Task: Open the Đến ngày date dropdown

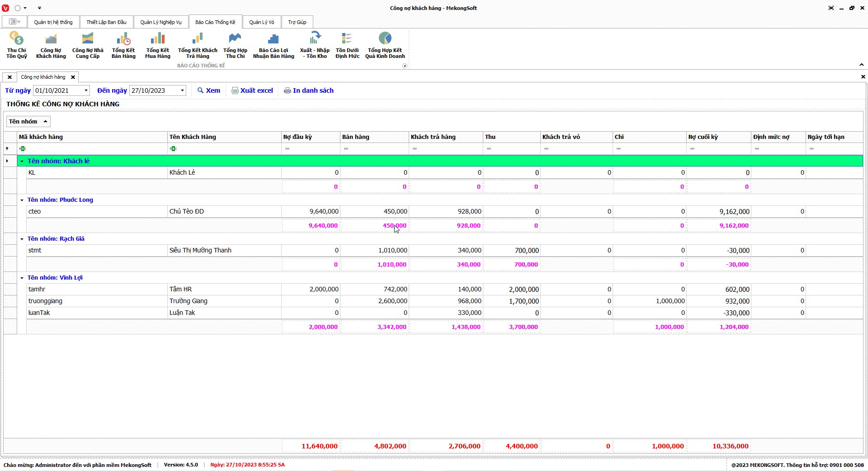Action: point(182,90)
